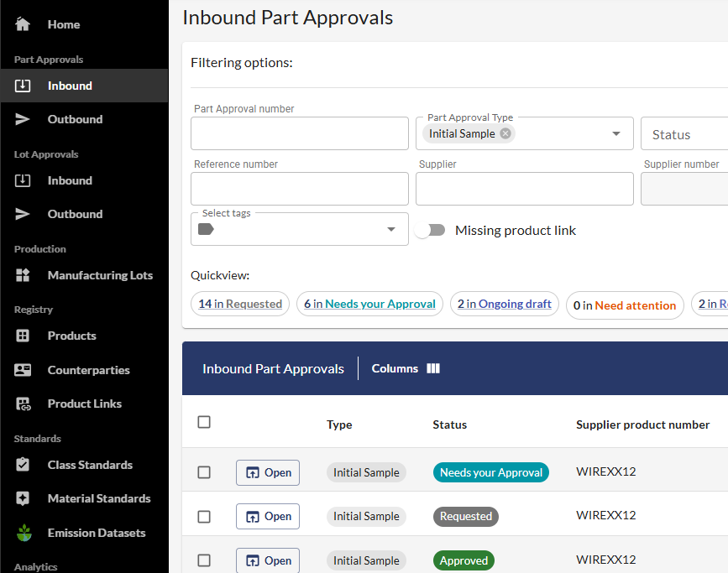
Task: Click Manufacturing Lots icon in sidebar
Action: coord(23,275)
